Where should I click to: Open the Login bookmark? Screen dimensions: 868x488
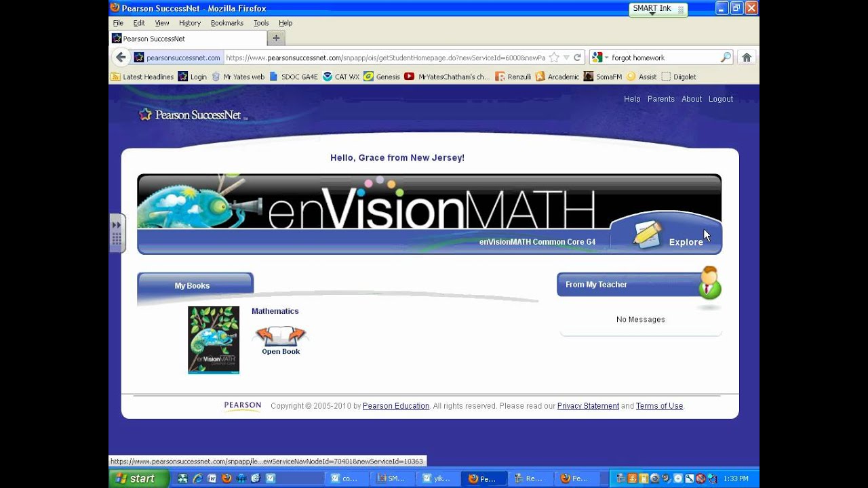pyautogui.click(x=193, y=77)
